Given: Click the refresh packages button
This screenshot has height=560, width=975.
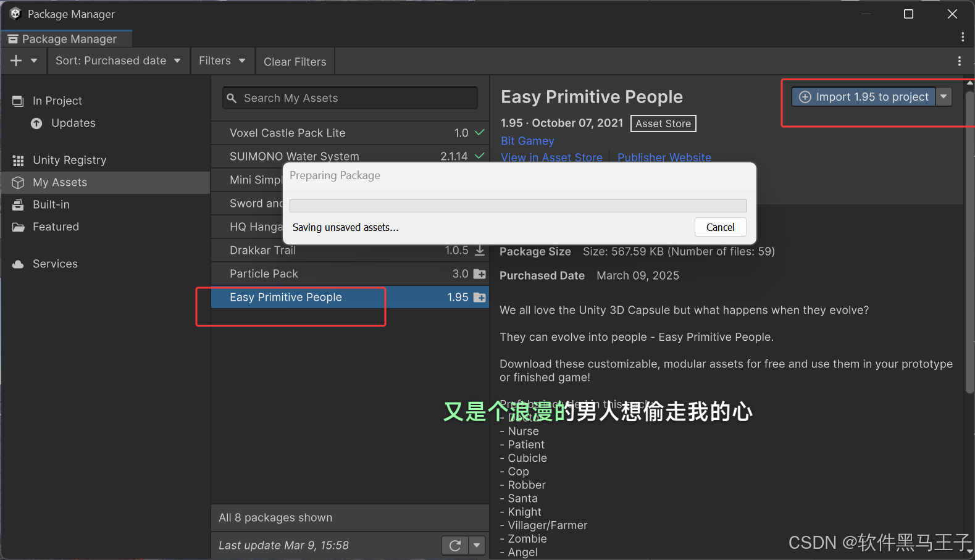Looking at the screenshot, I should (x=455, y=545).
